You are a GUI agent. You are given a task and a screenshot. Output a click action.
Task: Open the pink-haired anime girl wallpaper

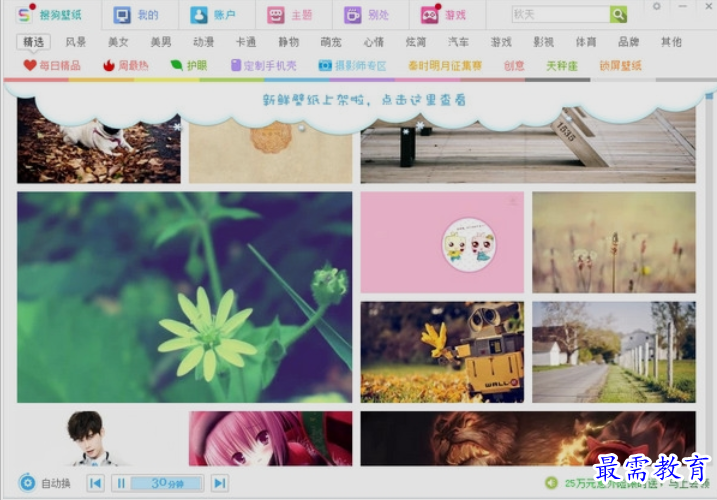click(x=271, y=438)
